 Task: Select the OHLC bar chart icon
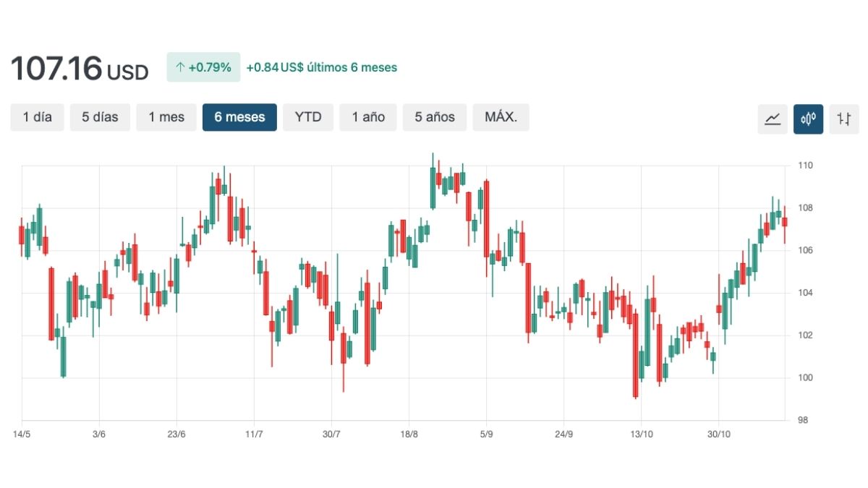[x=844, y=119]
